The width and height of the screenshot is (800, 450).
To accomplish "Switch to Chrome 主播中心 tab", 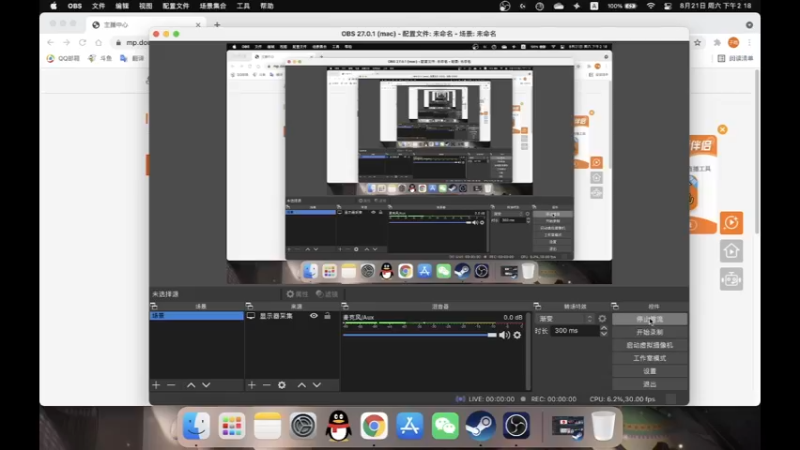I will [x=145, y=24].
